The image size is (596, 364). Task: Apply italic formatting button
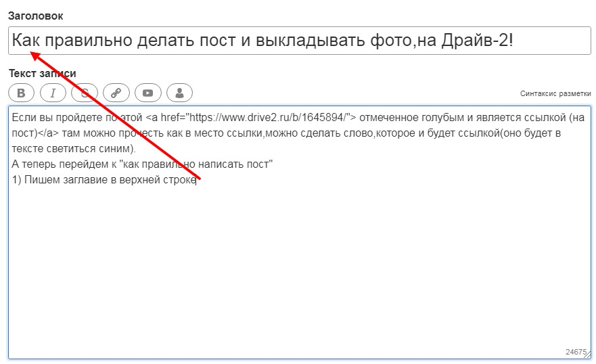[53, 93]
